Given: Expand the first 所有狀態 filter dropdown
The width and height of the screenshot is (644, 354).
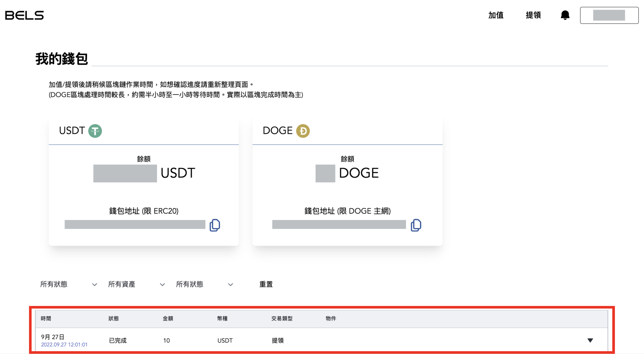Looking at the screenshot, I should click(69, 284).
